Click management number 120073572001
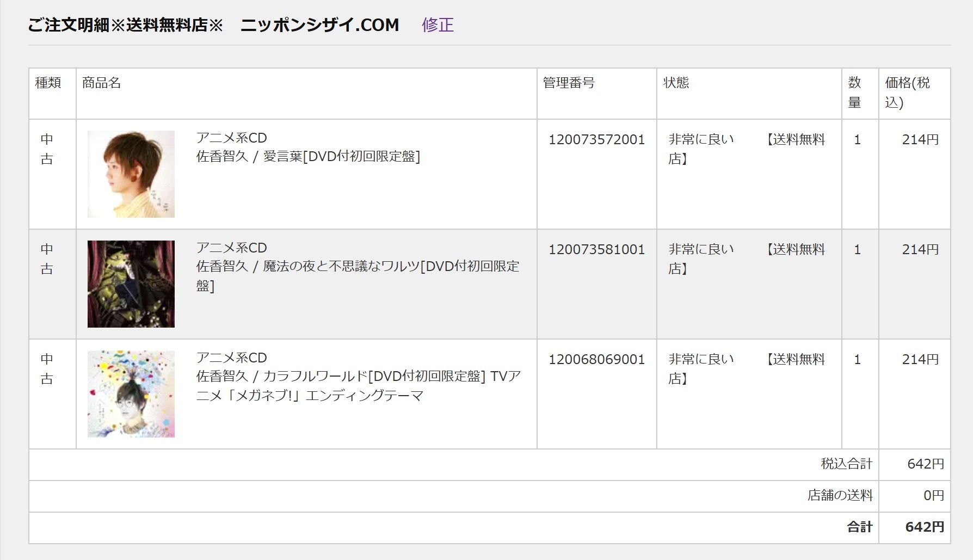Viewport: 973px width, 560px height. (596, 140)
